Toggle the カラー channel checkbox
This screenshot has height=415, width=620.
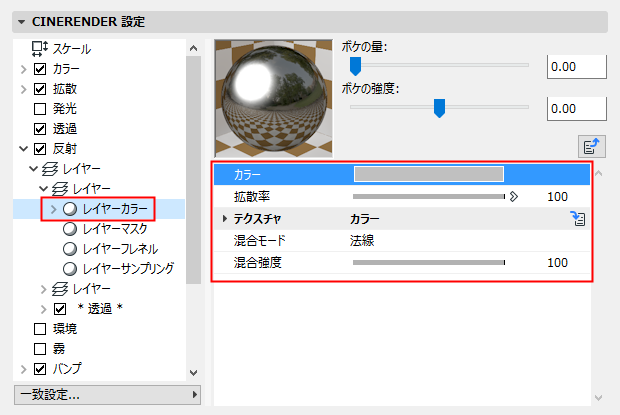[x=40, y=69]
